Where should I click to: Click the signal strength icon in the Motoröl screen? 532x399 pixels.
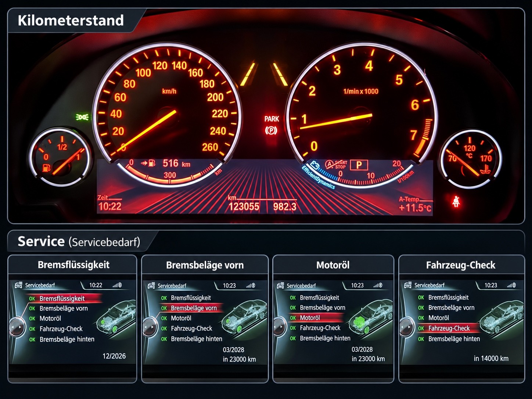coord(378,285)
